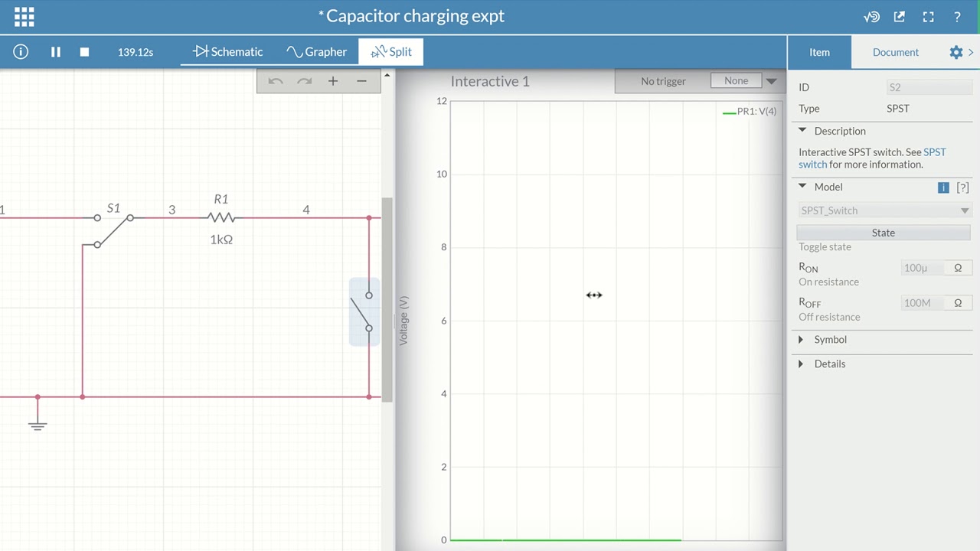Click the simulation time 139.12s

coord(136,52)
